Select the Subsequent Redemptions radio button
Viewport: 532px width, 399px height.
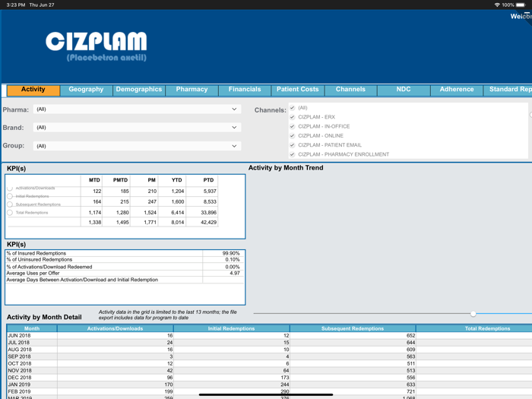click(10, 204)
